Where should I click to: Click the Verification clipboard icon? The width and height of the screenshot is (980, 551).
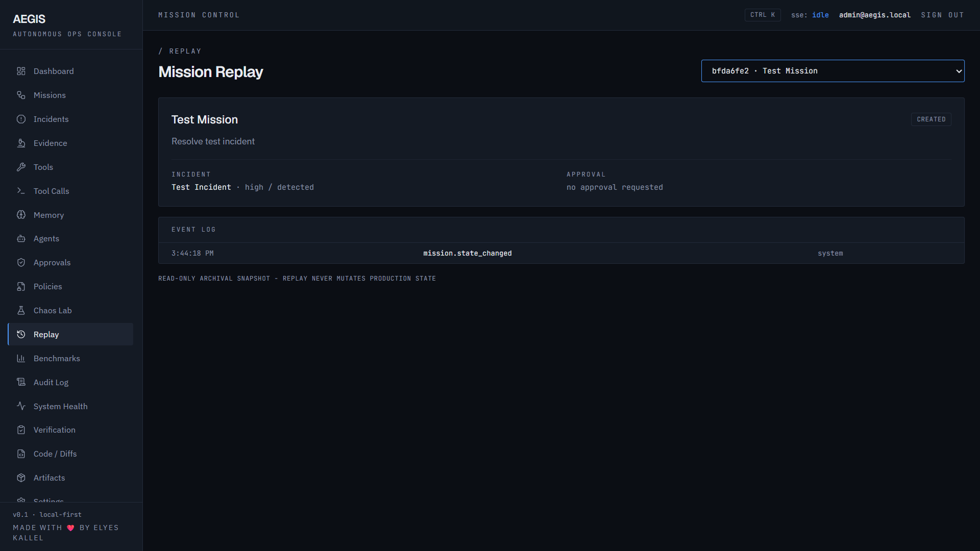[x=21, y=430]
